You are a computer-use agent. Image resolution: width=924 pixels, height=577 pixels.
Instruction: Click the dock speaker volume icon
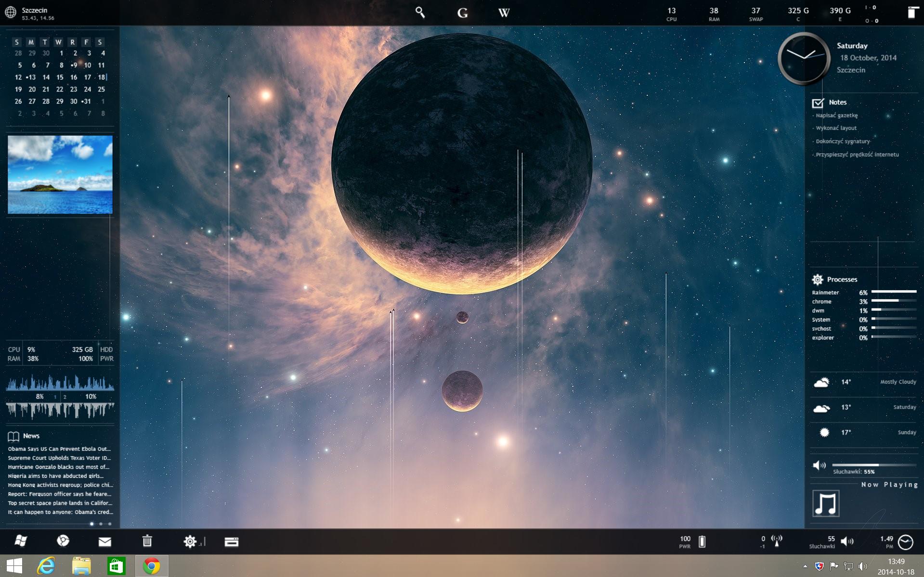click(x=847, y=542)
